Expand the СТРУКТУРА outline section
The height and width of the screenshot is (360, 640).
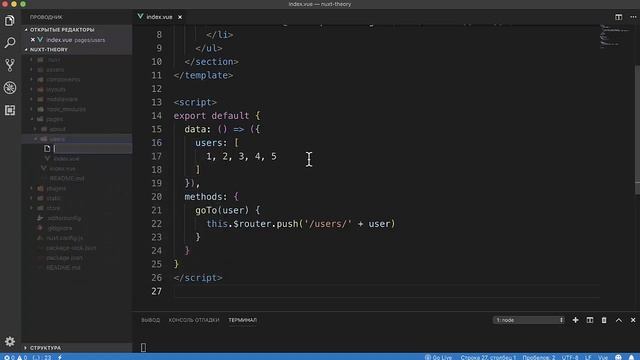point(45,348)
